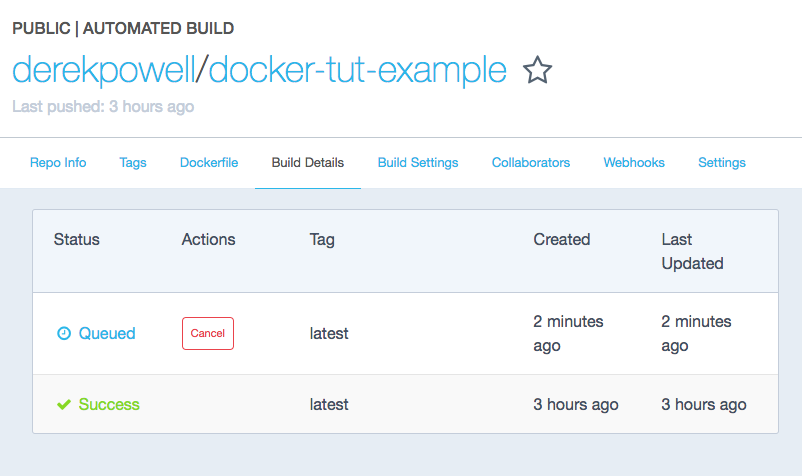Open the repository Settings tab
The height and width of the screenshot is (476, 802).
pos(722,163)
